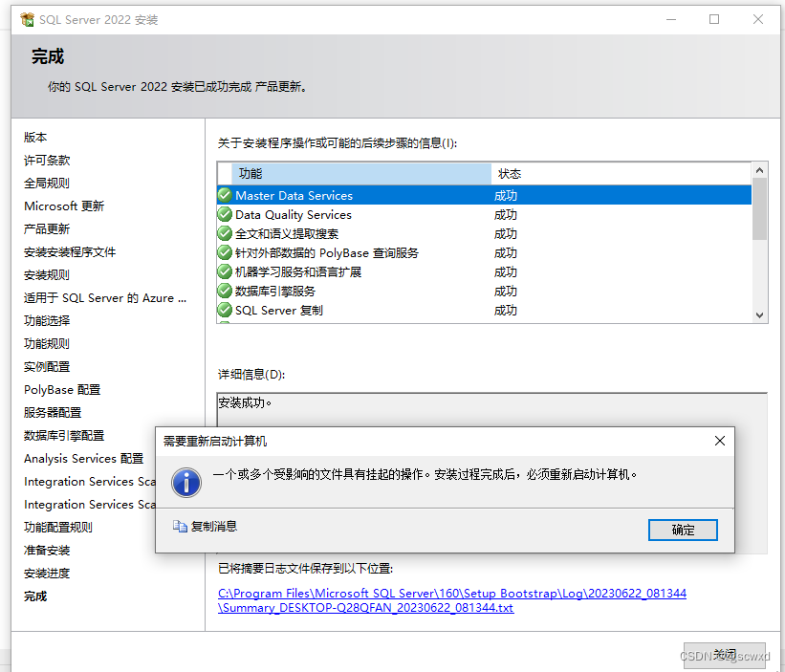Click the feature list scroll down arrow
Viewport: 785px width, 672px height.
[x=759, y=314]
